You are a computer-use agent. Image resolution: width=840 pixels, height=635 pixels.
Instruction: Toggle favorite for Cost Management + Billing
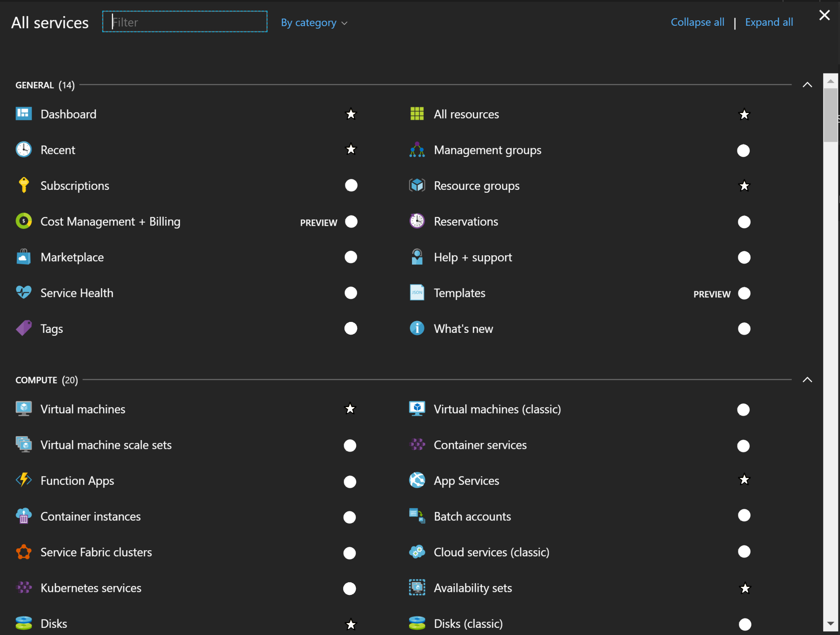[x=351, y=222]
